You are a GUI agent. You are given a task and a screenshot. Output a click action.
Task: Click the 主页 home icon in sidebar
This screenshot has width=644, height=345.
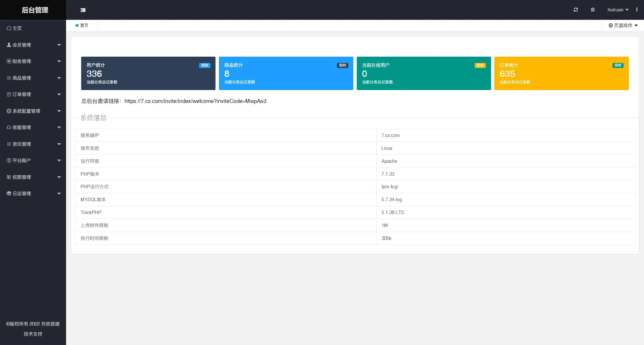[x=9, y=28]
